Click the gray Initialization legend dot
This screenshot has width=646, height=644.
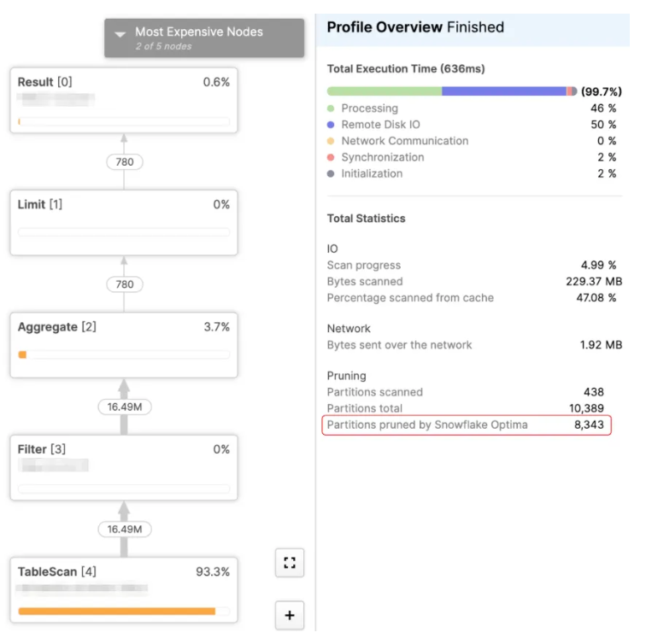point(331,173)
